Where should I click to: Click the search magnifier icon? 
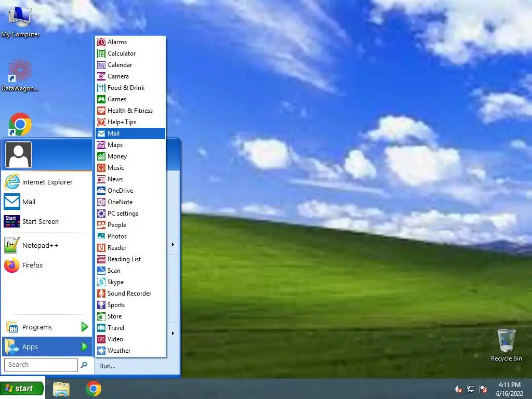[x=84, y=365]
